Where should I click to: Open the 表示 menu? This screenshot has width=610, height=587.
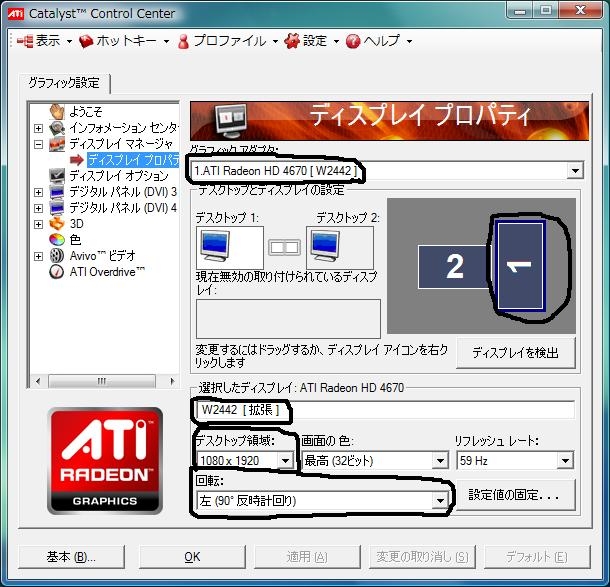click(x=45, y=41)
